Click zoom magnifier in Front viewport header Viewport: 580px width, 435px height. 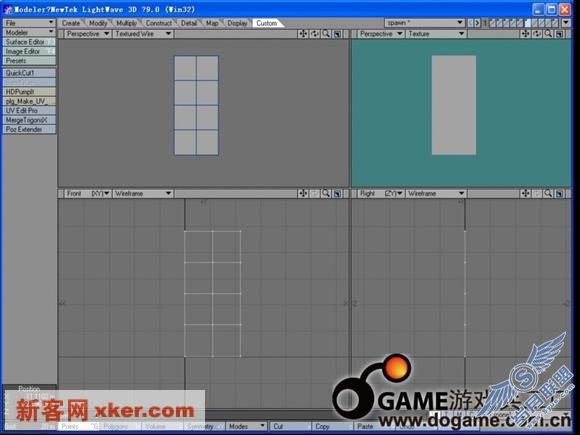(326, 193)
